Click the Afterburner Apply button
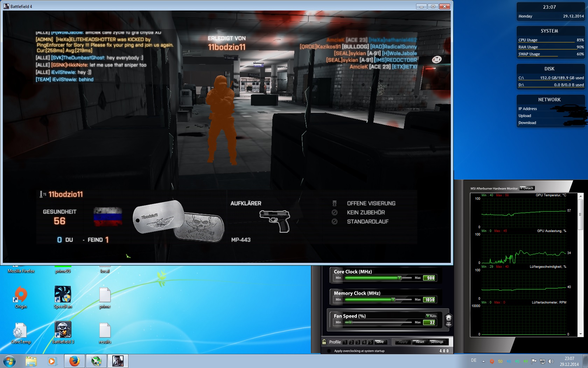This screenshot has height=368, width=588. click(x=403, y=342)
